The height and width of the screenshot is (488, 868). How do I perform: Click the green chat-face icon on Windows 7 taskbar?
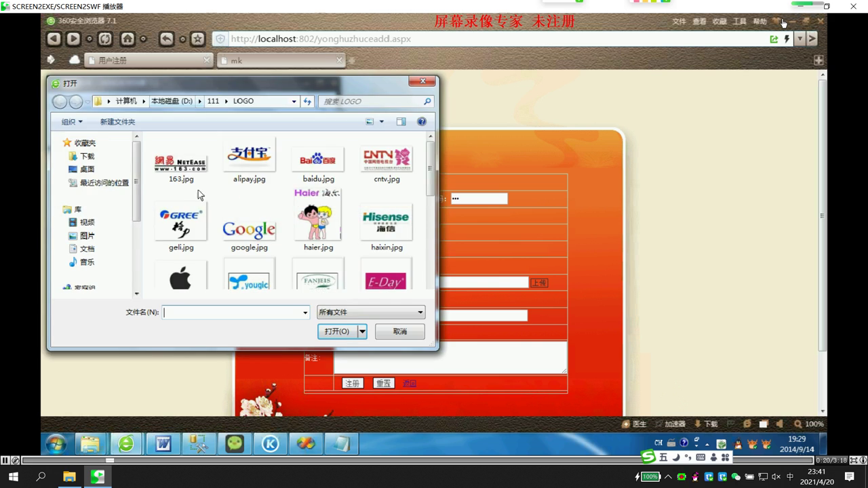(235, 444)
